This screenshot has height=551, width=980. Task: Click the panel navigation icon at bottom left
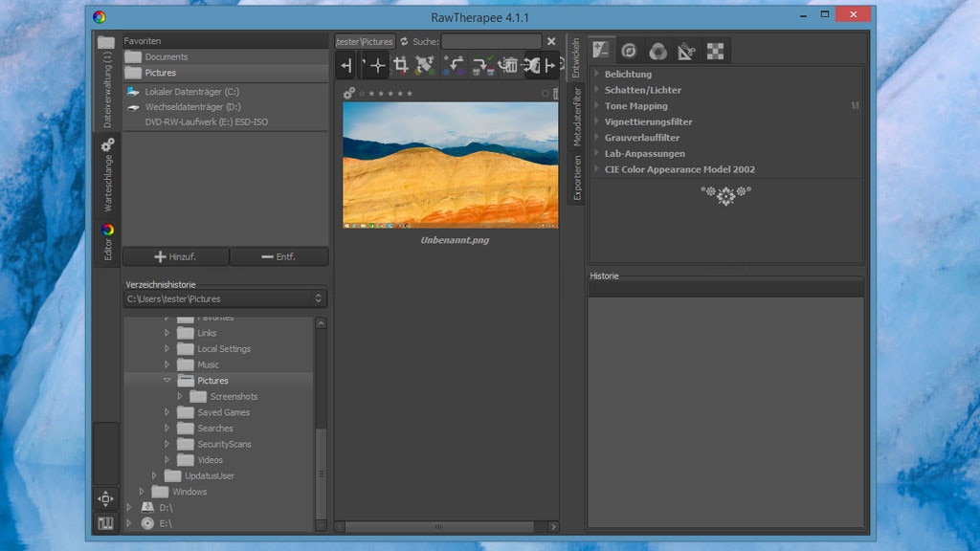point(105,498)
